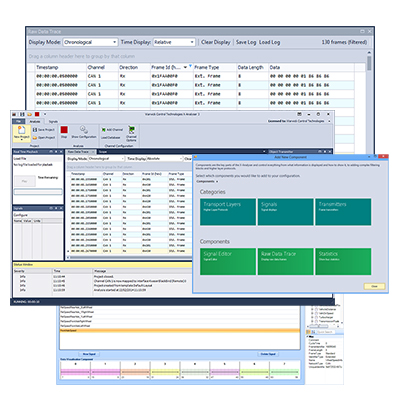Click red stop icon in quick-access bar

37,114
